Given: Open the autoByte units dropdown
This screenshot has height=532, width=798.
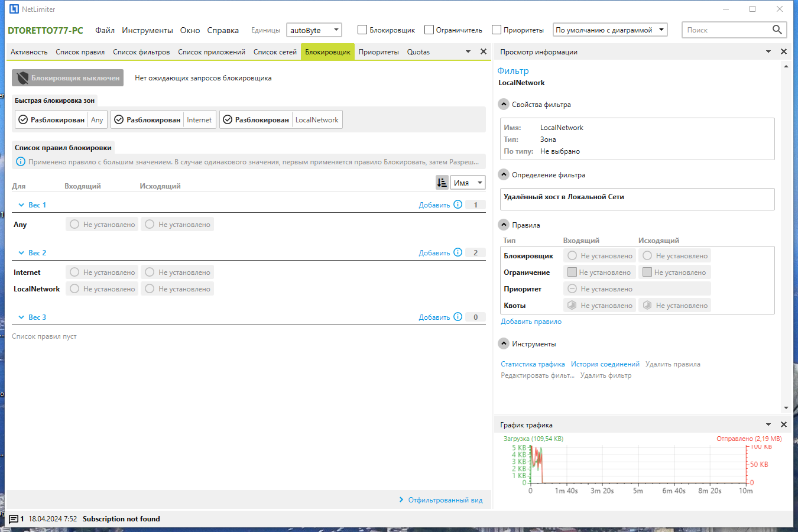Looking at the screenshot, I should (x=314, y=30).
